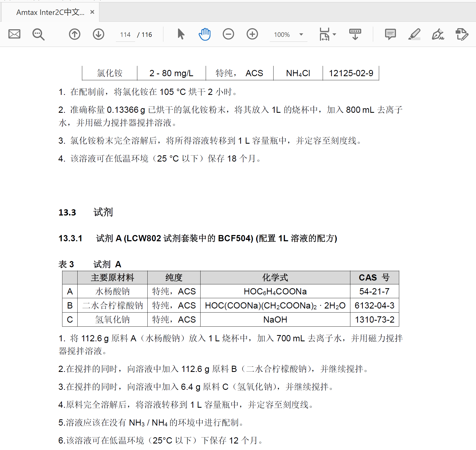The width and height of the screenshot is (476, 450).
Task: Open the Edit PDF tool
Action: pos(461,34)
